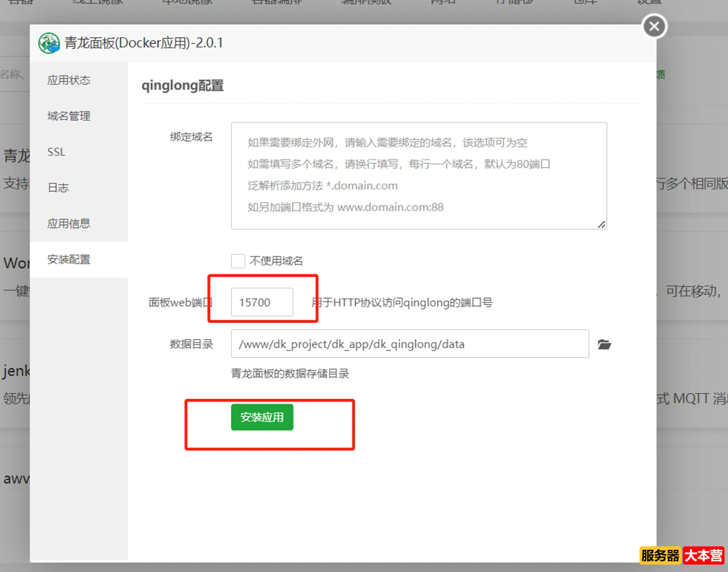Image resolution: width=728 pixels, height=572 pixels.
Task: Click the green 安装应用 install button
Action: tap(262, 418)
